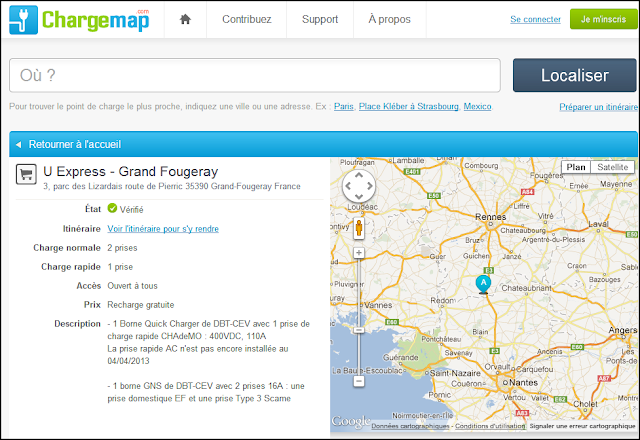Click Retourner à l'accueil bar
The height and width of the screenshot is (440, 640).
tap(323, 144)
